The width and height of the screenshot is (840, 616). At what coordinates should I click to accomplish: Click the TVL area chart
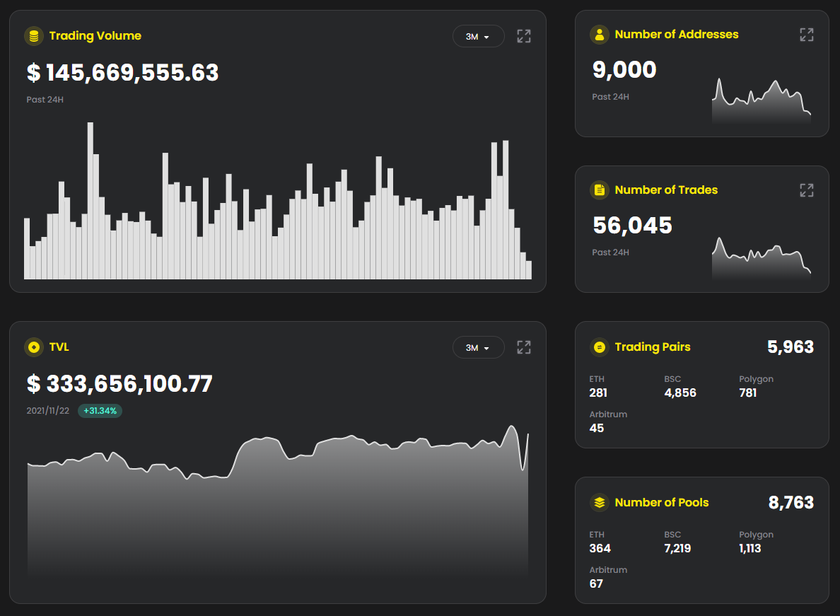pyautogui.click(x=277, y=501)
